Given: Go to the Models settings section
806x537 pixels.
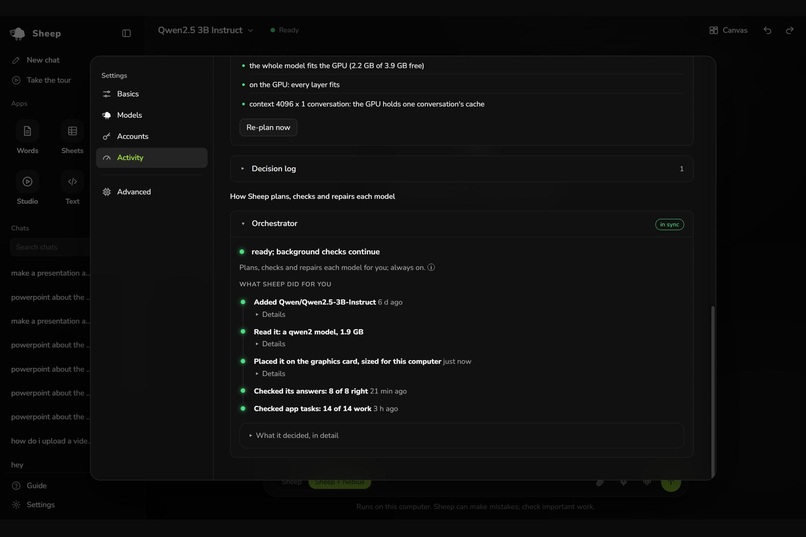Looking at the screenshot, I should pos(152,115).
